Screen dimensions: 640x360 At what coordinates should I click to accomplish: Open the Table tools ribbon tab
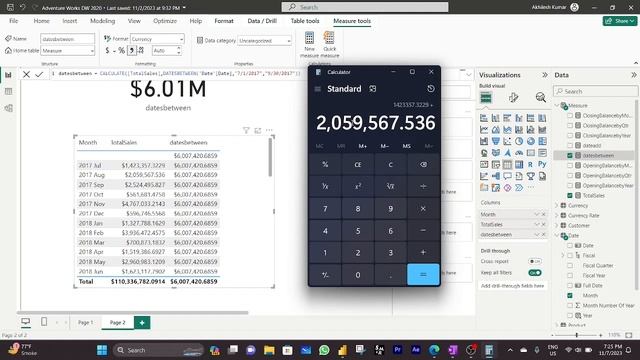tap(304, 21)
